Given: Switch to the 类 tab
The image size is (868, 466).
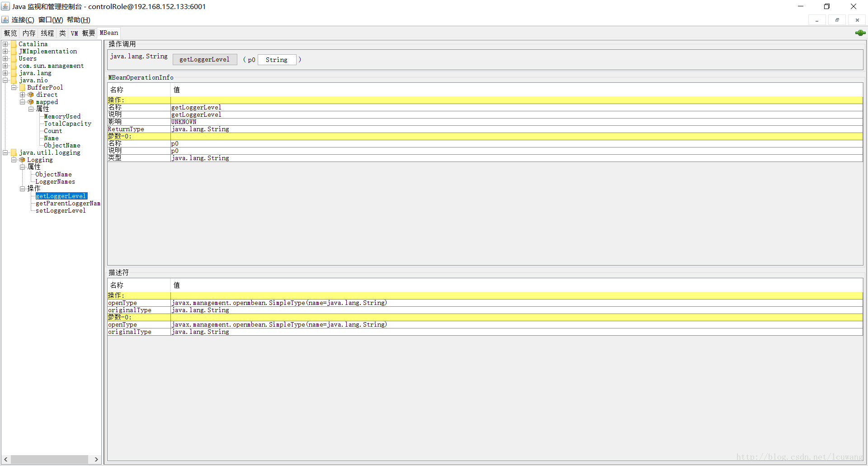Looking at the screenshot, I should click(62, 33).
